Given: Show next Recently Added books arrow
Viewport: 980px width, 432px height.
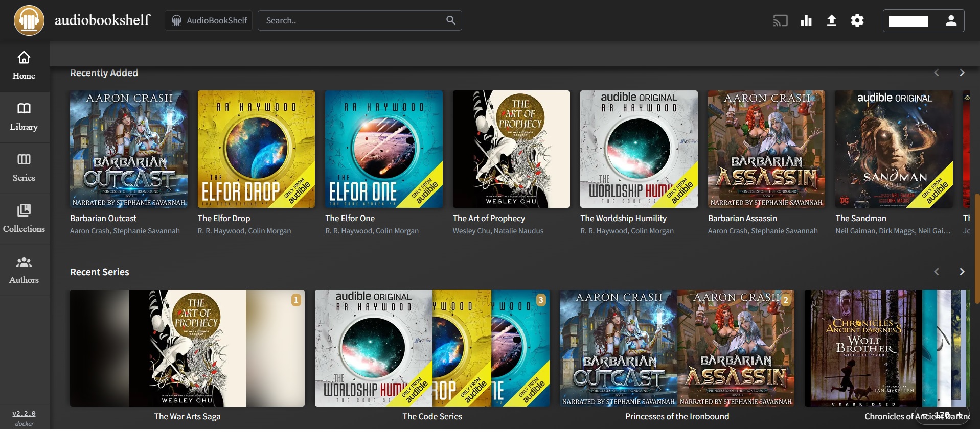Looking at the screenshot, I should 962,73.
